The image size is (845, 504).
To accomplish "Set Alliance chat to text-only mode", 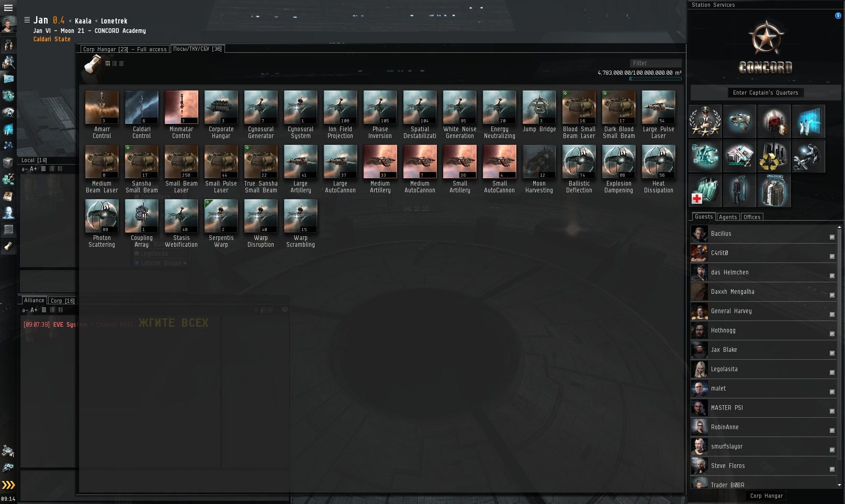I will point(44,310).
